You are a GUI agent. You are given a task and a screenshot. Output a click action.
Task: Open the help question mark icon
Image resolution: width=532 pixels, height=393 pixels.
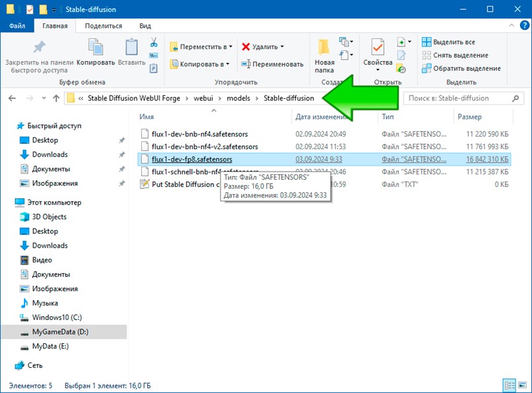[522, 26]
